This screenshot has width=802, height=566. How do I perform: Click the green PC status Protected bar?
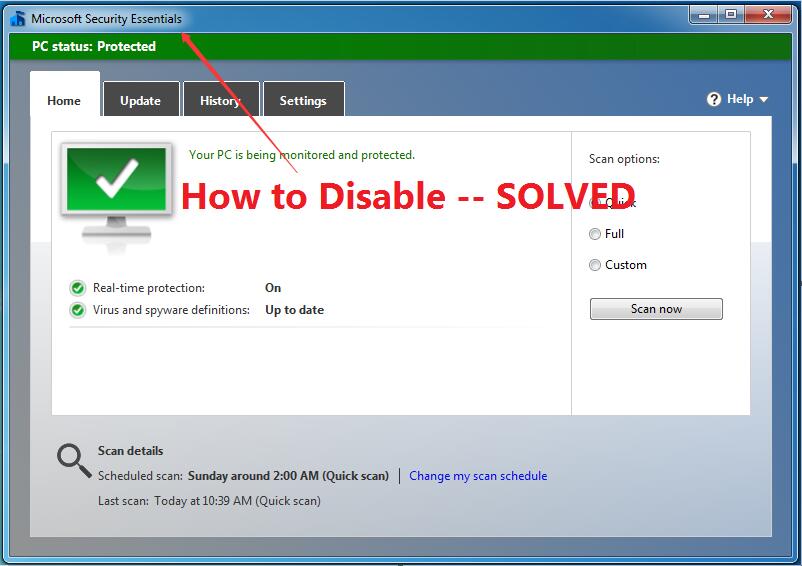pyautogui.click(x=400, y=46)
